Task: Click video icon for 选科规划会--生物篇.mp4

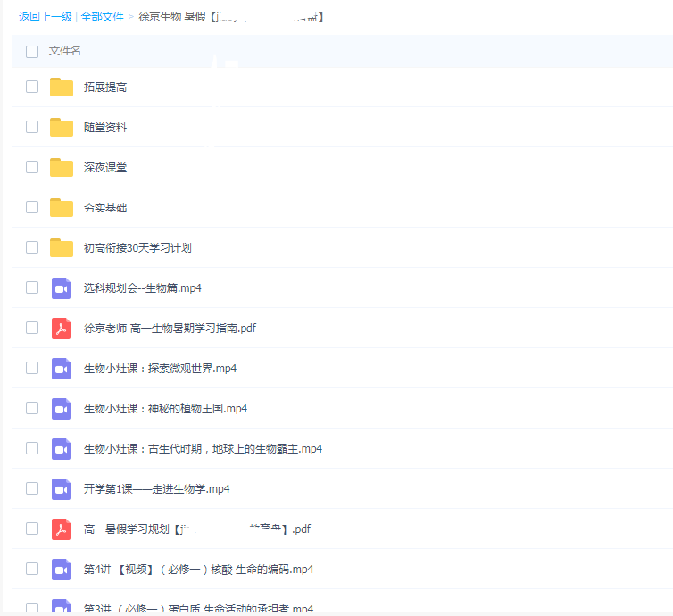Action: (x=61, y=288)
